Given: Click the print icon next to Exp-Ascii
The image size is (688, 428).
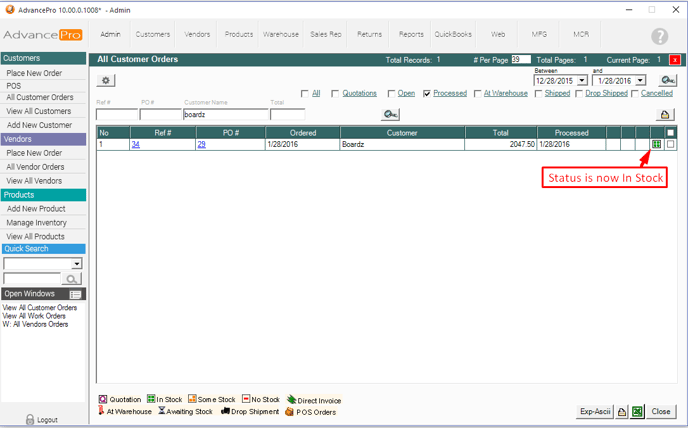Looking at the screenshot, I should click(621, 411).
